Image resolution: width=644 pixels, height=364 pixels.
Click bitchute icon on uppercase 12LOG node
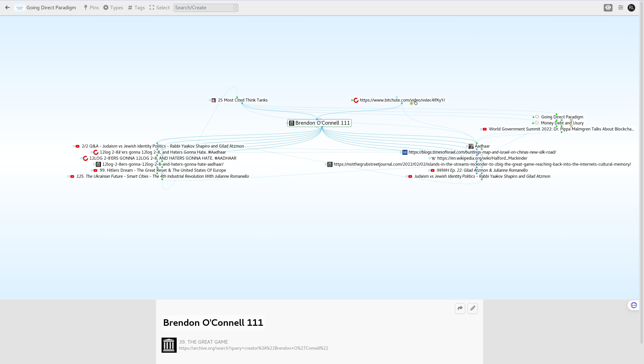86,158
